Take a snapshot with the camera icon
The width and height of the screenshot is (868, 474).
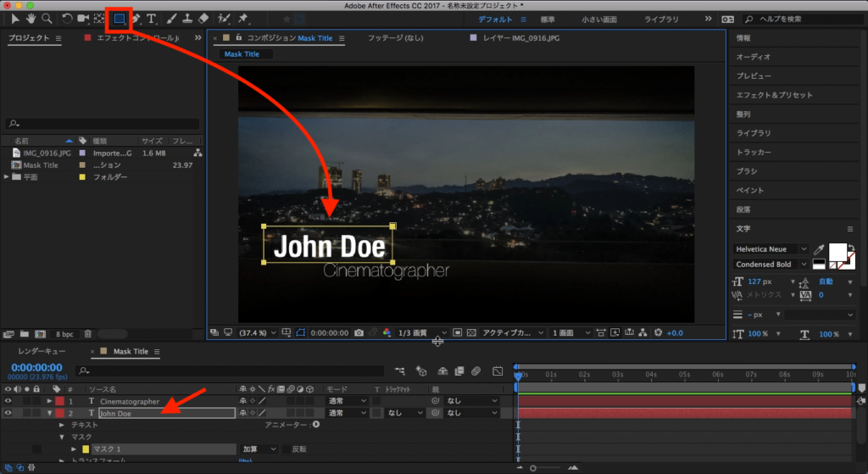[359, 332]
